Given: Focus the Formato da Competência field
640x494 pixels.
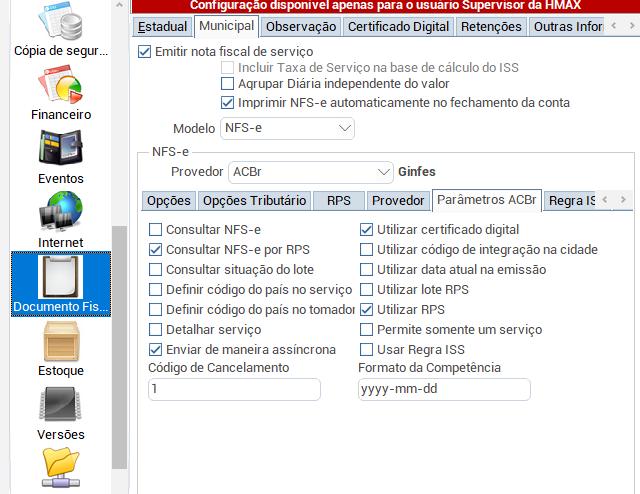Looking at the screenshot, I should [444, 389].
